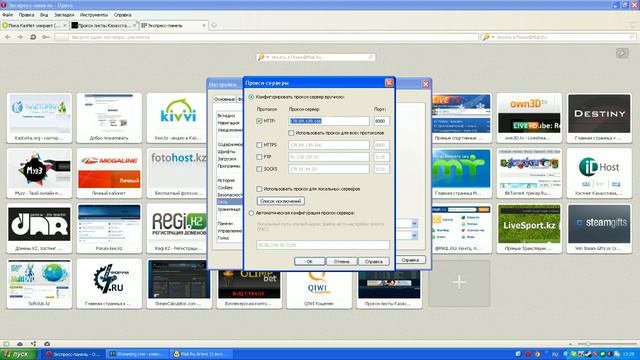Confirm proxy dialog with OK
Viewport: 640px width, 360px height.
309,261
